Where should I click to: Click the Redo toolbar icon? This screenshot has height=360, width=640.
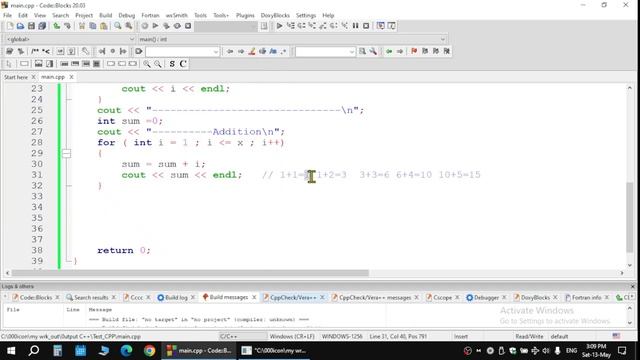(67, 26)
